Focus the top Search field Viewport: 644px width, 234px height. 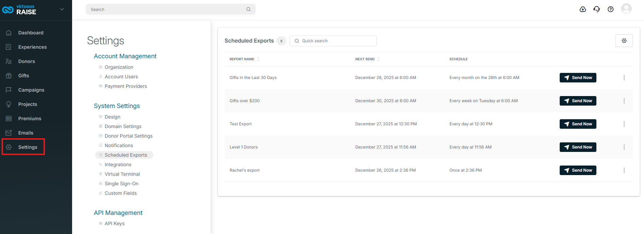tap(170, 9)
